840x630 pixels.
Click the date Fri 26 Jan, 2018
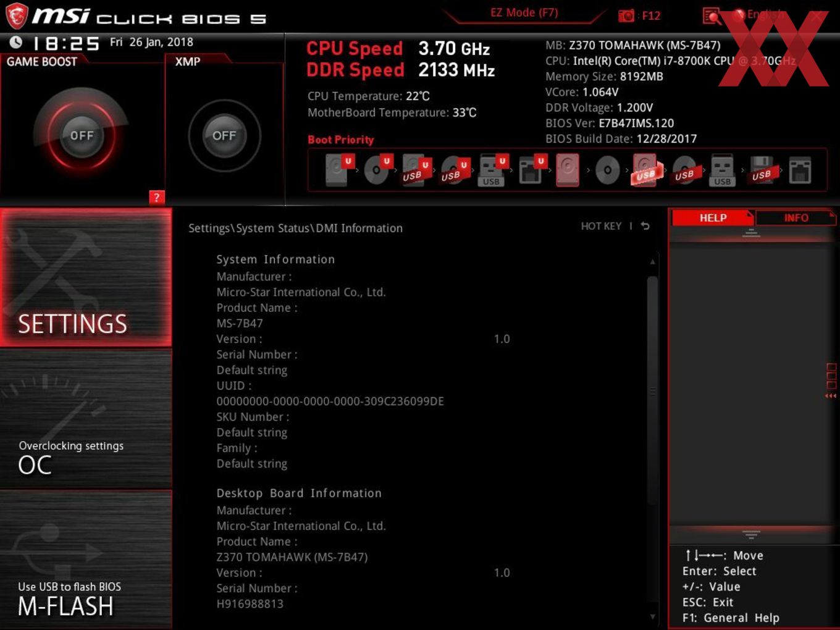point(151,42)
